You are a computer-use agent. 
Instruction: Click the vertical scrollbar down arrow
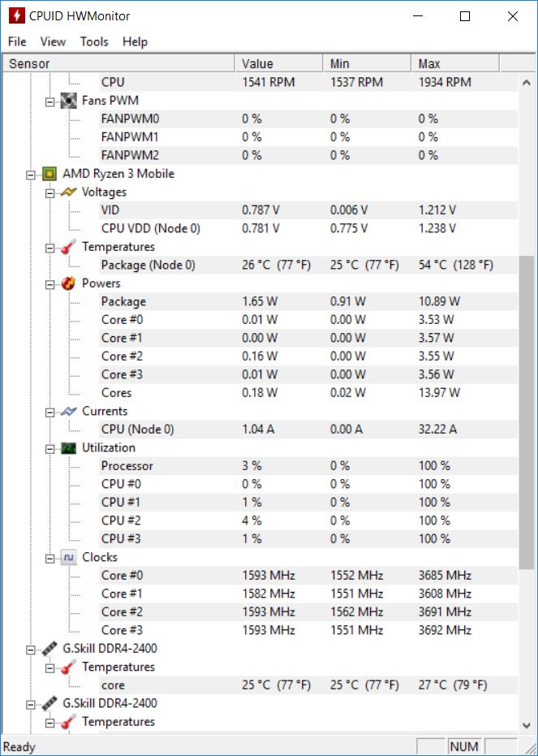[527, 724]
